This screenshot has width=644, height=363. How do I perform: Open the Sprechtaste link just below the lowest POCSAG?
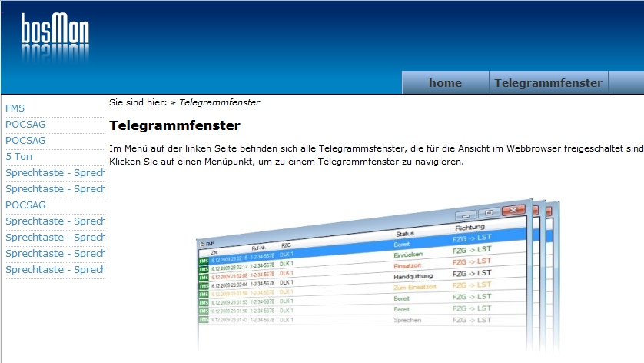click(55, 221)
